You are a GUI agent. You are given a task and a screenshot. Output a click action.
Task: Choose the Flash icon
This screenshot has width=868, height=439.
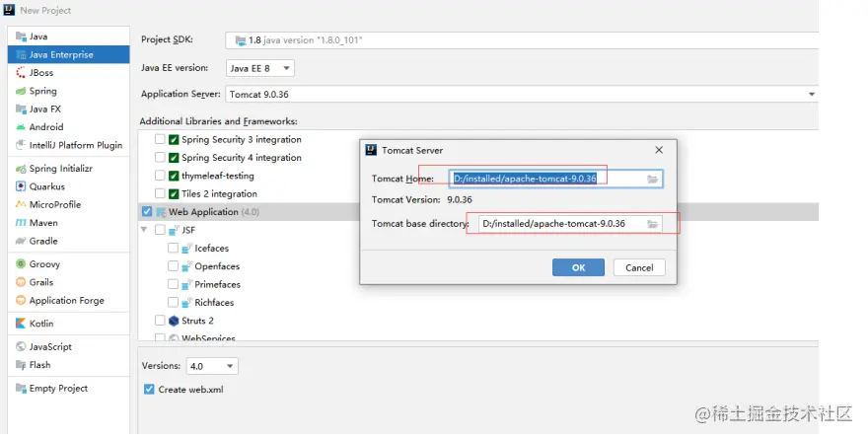(21, 365)
